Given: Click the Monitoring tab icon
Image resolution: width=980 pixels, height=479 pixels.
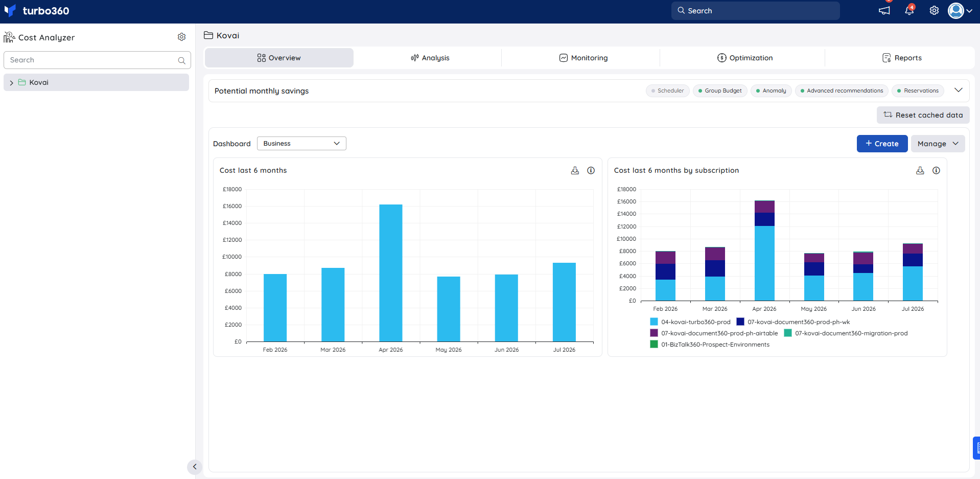Looking at the screenshot, I should point(564,58).
